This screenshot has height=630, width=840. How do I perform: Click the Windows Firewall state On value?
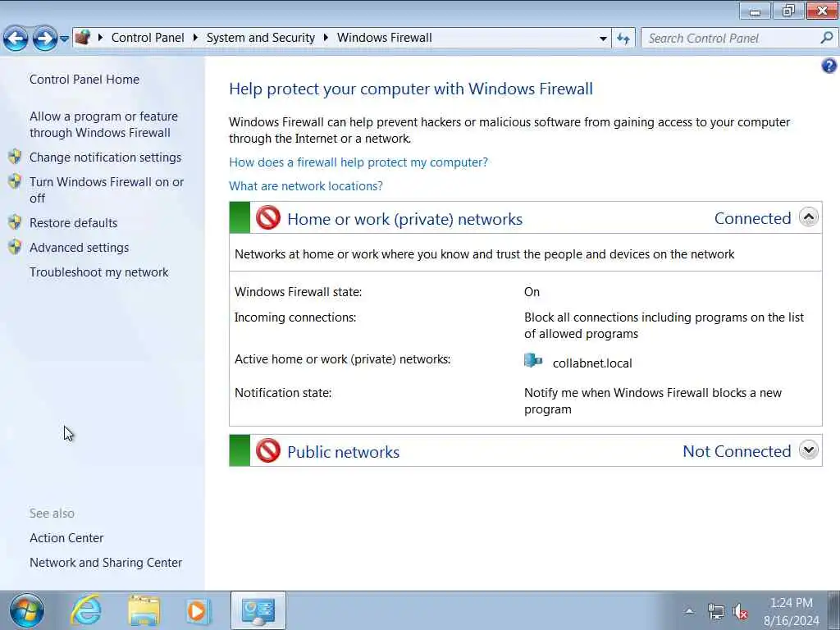532,292
